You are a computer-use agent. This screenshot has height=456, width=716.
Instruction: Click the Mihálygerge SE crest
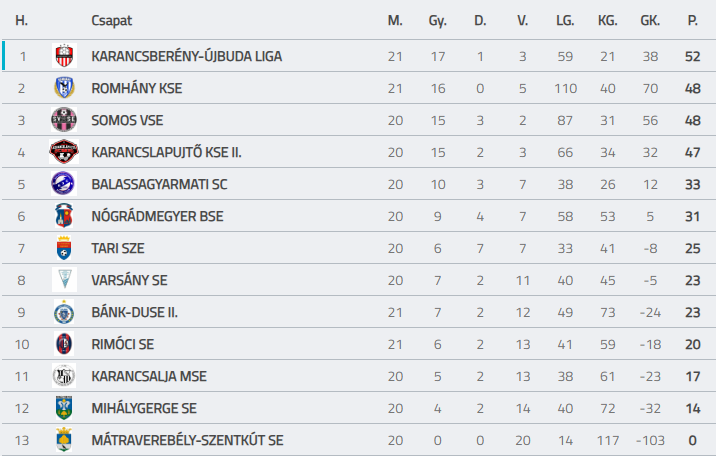(x=64, y=408)
